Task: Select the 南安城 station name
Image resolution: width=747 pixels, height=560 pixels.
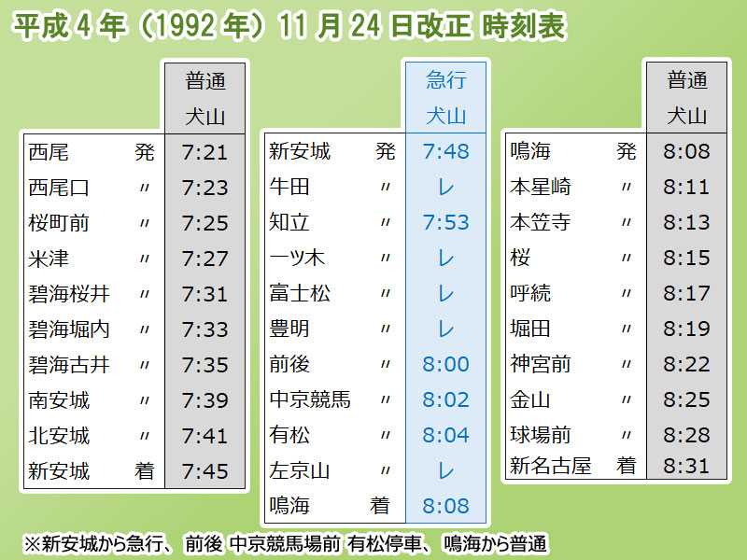Action: coord(59,400)
